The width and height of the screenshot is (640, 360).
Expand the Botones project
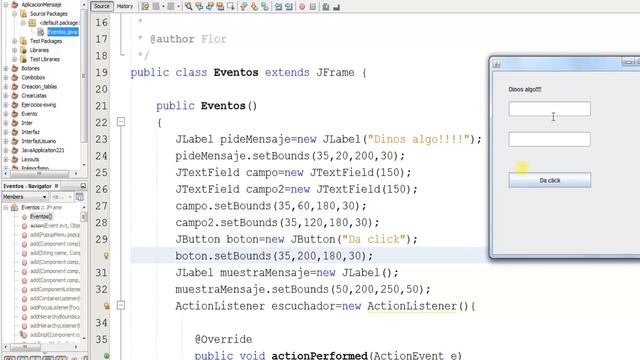pos(6,68)
